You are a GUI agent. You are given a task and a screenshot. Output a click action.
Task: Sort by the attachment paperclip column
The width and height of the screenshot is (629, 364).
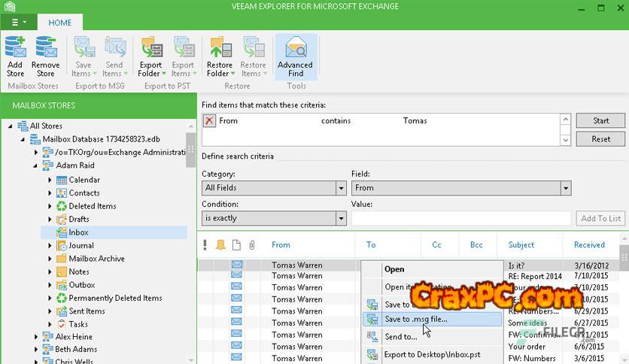pyautogui.click(x=252, y=244)
